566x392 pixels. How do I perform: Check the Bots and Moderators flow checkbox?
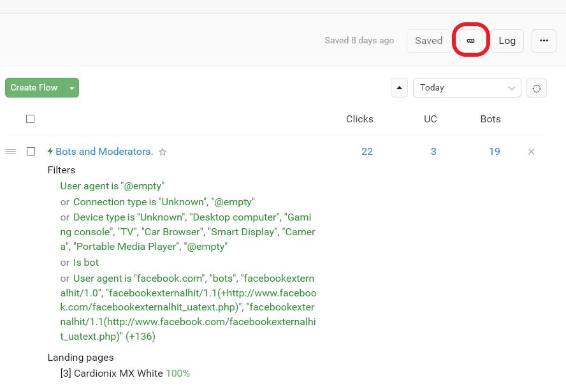30,152
